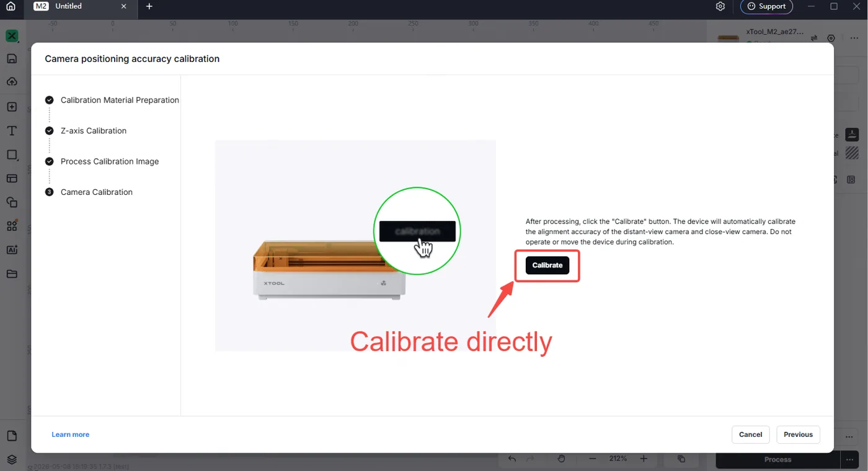Click the Redo arrow in bottom toolbar
The height and width of the screenshot is (471, 868).
click(x=530, y=459)
